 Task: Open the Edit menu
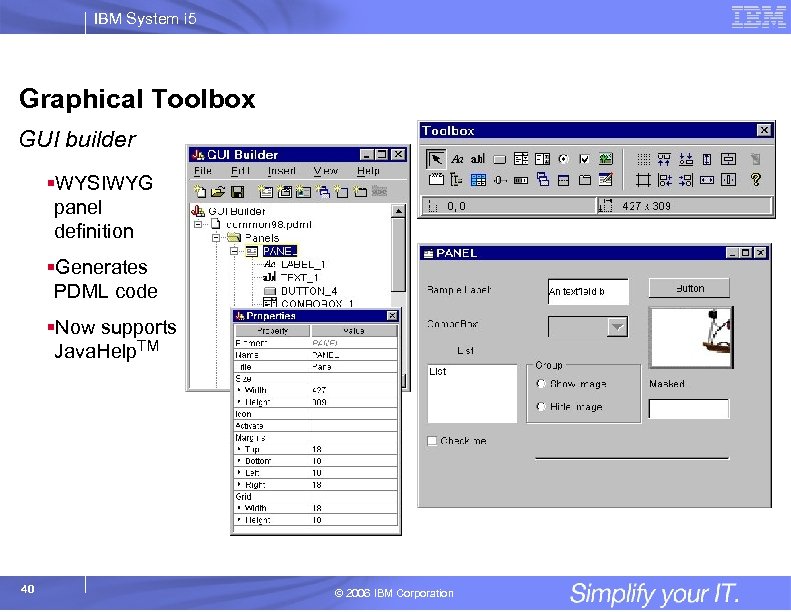tap(240, 171)
